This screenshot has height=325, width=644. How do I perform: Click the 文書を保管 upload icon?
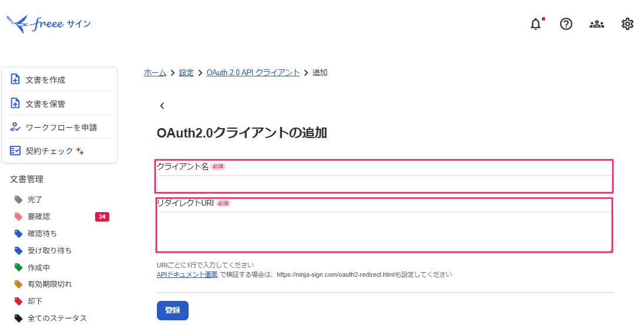pos(15,103)
